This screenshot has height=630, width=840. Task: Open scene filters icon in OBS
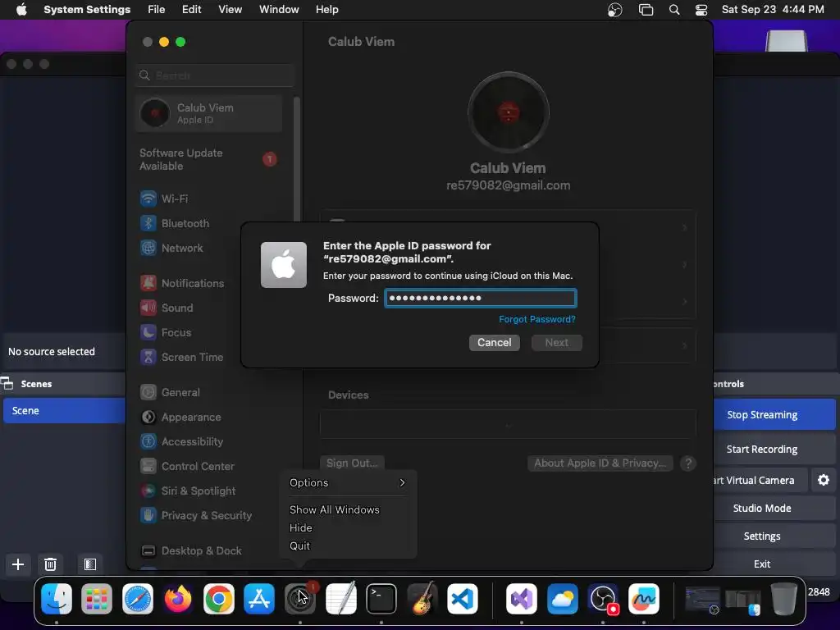click(90, 564)
